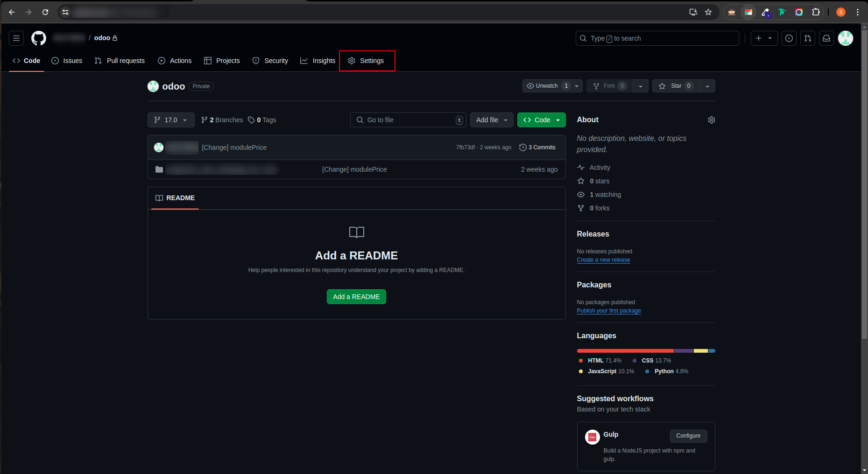Open the Pull requests shortcut icon in header

click(x=808, y=38)
